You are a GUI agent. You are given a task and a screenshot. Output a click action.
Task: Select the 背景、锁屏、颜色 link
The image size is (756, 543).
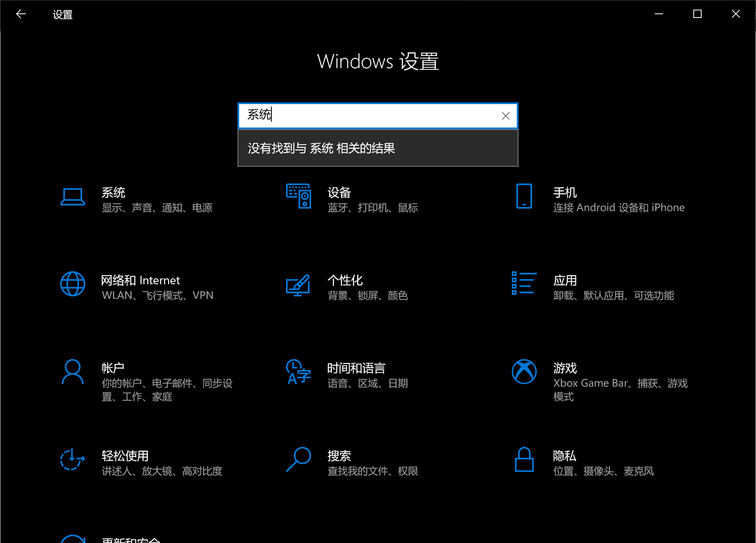coord(368,295)
